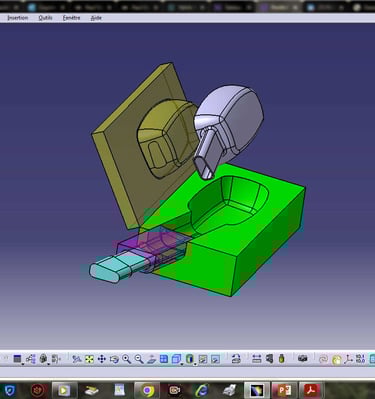
Task: Open Internet Explorer from the taskbar
Action: [x=202, y=390]
